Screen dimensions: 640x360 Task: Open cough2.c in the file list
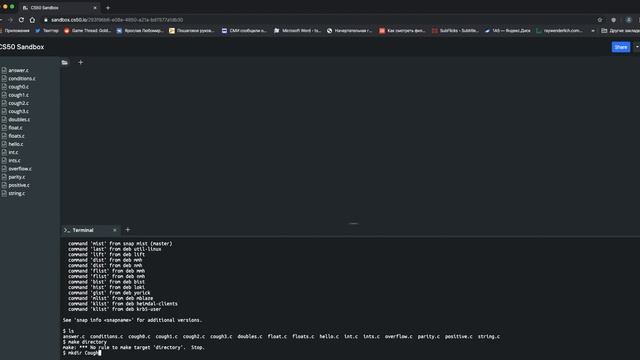click(x=18, y=103)
